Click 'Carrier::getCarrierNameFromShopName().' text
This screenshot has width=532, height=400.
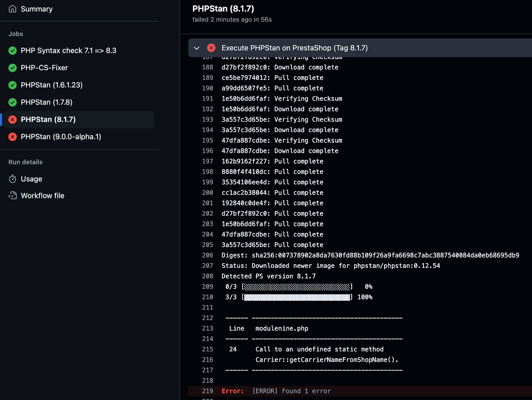click(x=327, y=360)
